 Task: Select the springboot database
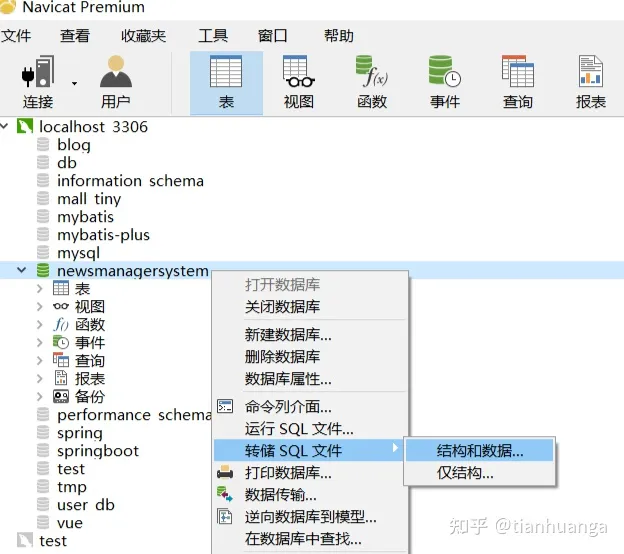point(98,451)
